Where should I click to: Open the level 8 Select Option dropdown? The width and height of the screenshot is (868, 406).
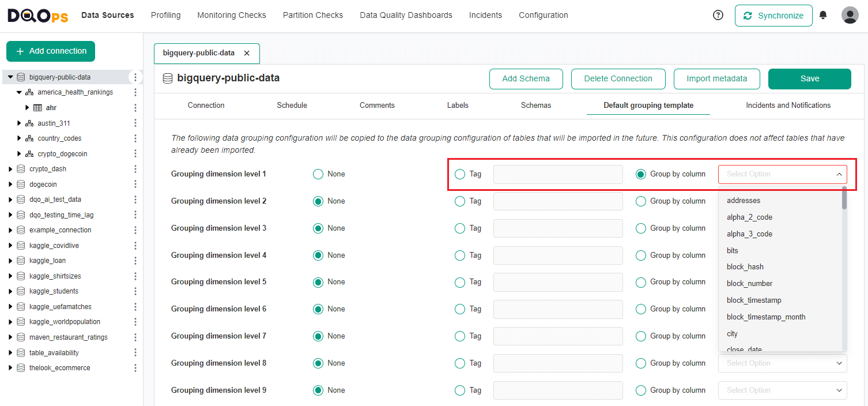click(783, 363)
